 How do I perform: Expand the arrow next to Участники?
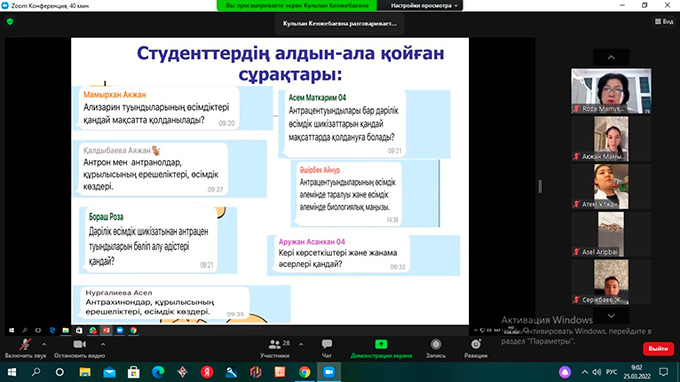coord(301,344)
